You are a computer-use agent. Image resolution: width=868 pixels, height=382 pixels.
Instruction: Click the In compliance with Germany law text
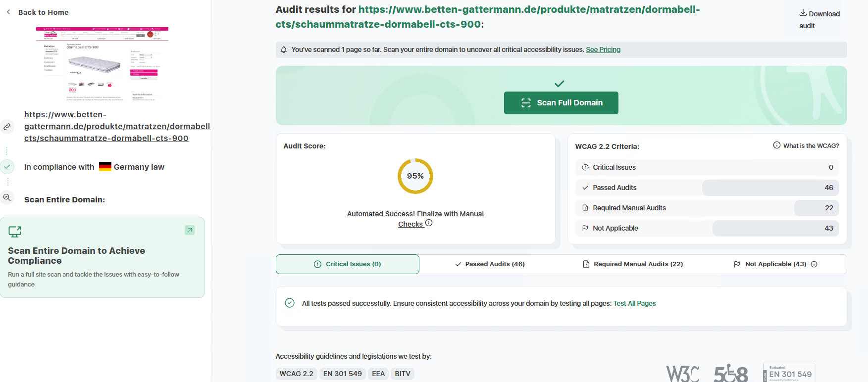(94, 167)
